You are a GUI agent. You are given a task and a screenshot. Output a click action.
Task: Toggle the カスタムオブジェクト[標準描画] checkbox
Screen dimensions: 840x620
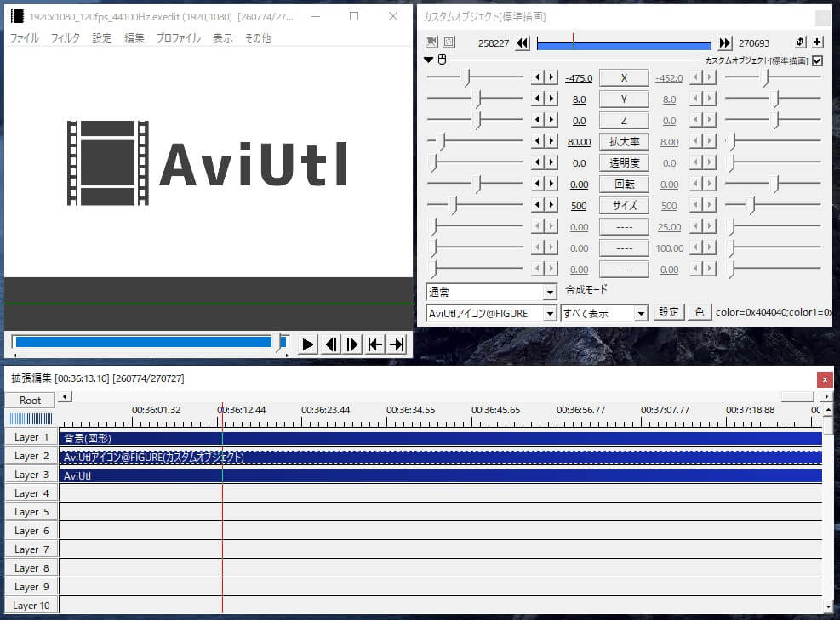pos(818,60)
